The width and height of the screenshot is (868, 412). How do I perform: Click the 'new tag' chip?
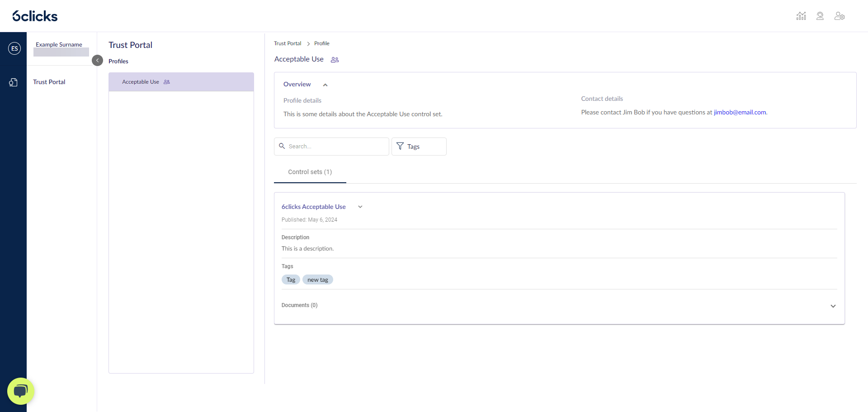(318, 280)
